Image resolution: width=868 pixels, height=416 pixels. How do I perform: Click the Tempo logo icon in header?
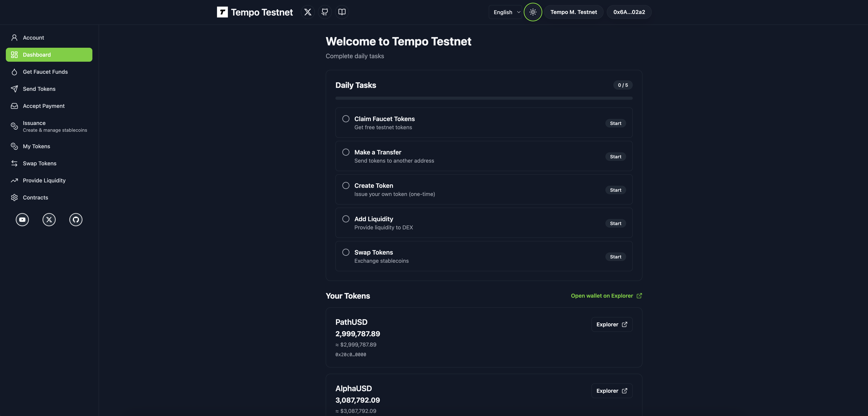(x=222, y=12)
